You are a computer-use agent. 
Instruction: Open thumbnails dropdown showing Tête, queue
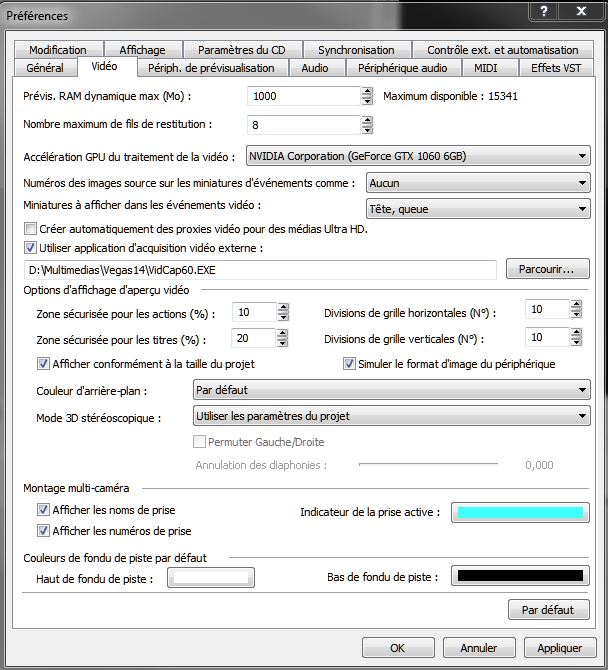tap(478, 209)
